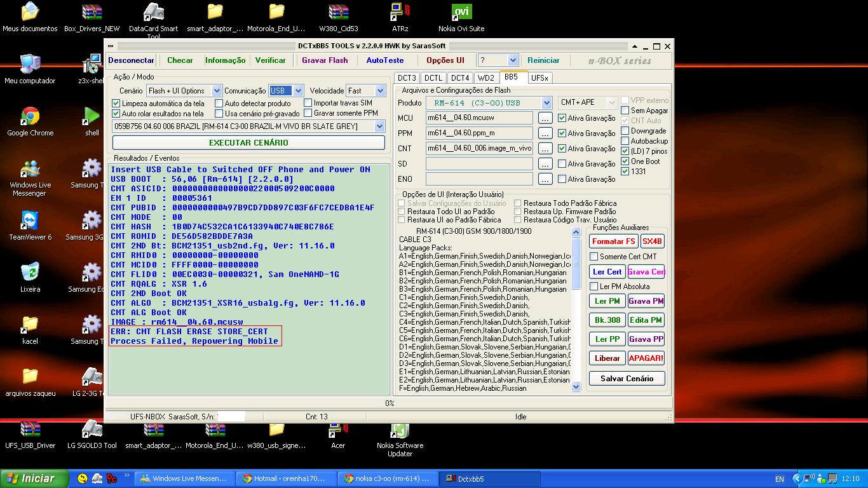Click language packs list scrollbar

click(576, 309)
